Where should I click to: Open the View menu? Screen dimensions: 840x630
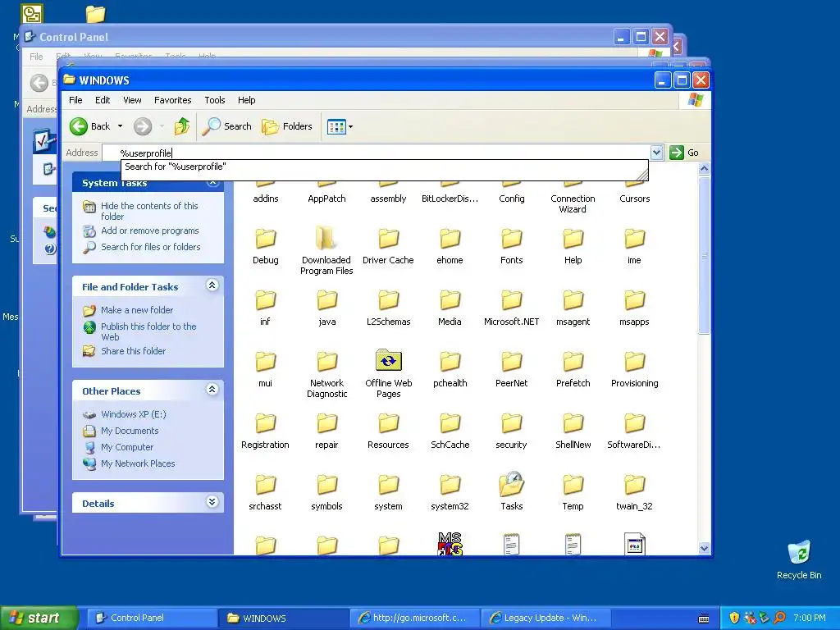(132, 100)
